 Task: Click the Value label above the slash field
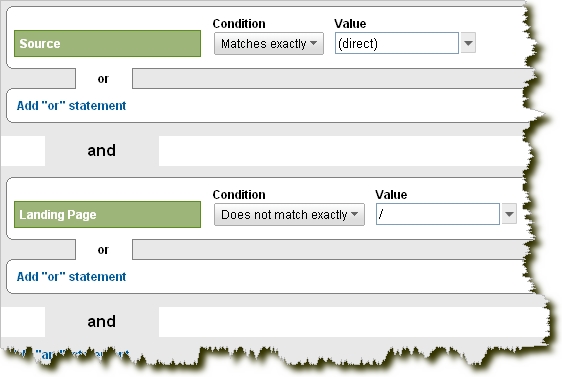[391, 195]
